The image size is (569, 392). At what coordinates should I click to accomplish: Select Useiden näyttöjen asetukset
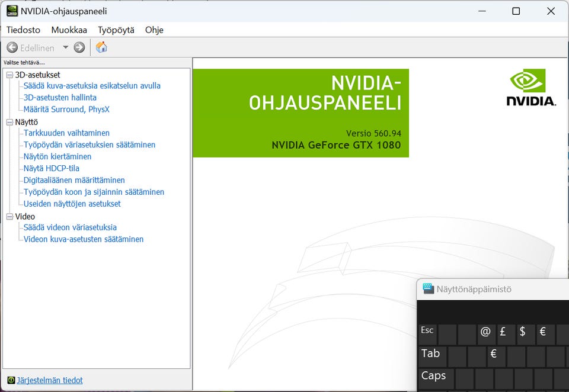tap(72, 204)
